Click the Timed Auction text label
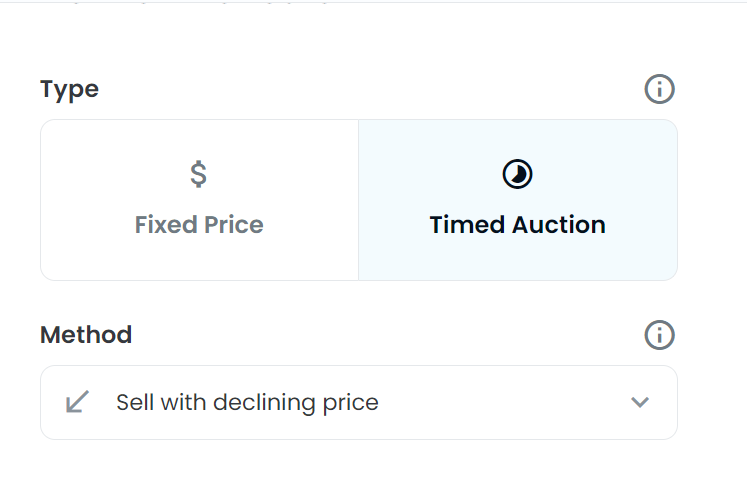This screenshot has height=478, width=747. [517, 224]
